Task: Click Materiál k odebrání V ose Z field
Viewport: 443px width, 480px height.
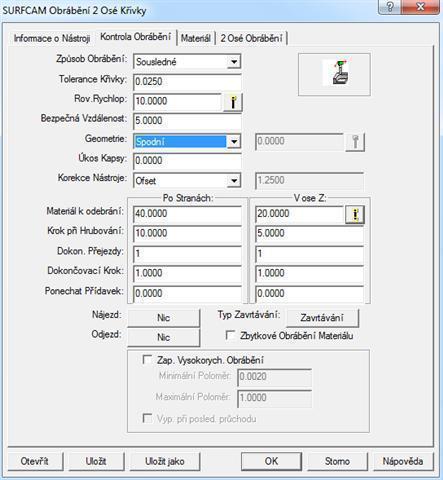Action: (x=299, y=214)
